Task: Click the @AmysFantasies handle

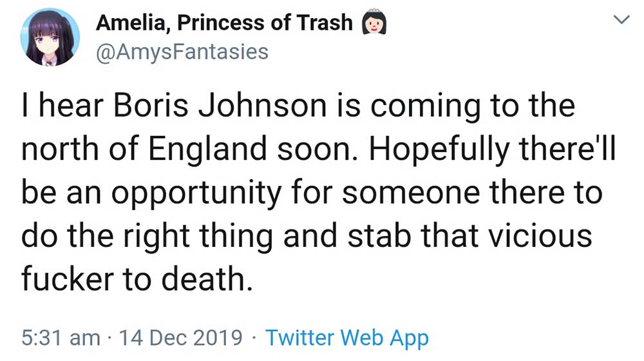Action: pos(182,51)
